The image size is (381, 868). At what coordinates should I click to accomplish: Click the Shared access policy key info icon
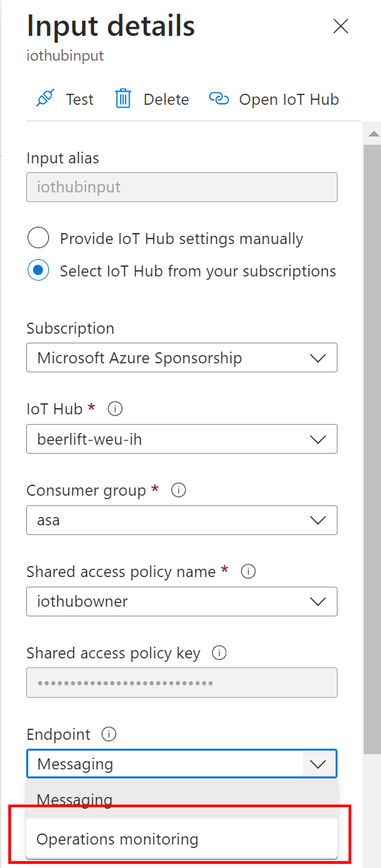click(x=219, y=653)
